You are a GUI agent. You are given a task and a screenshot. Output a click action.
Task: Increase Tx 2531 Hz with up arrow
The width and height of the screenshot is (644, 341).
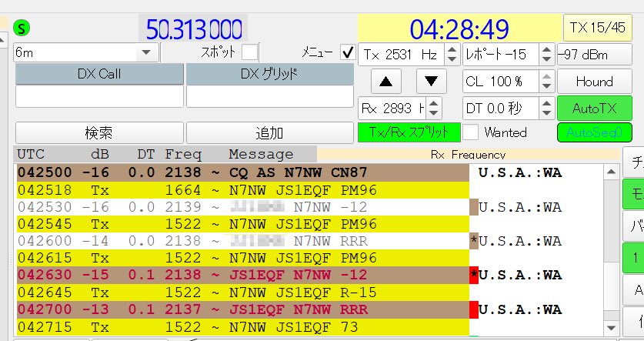pos(452,49)
